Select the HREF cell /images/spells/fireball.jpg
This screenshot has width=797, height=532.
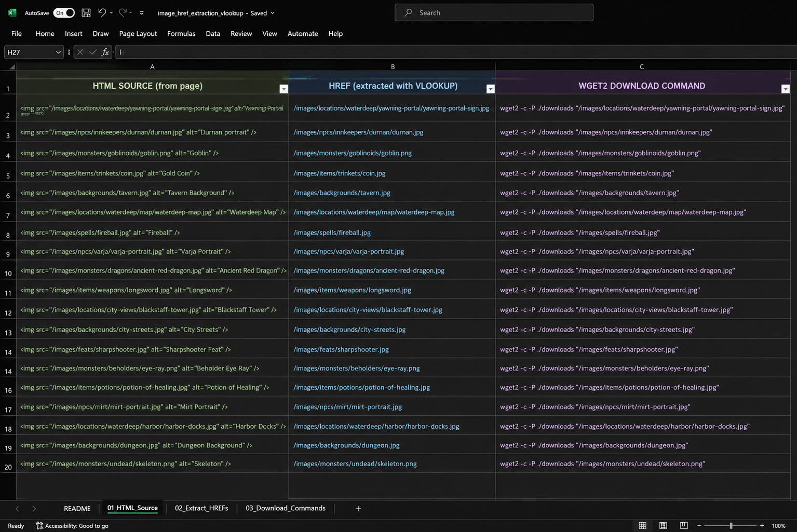coord(392,232)
